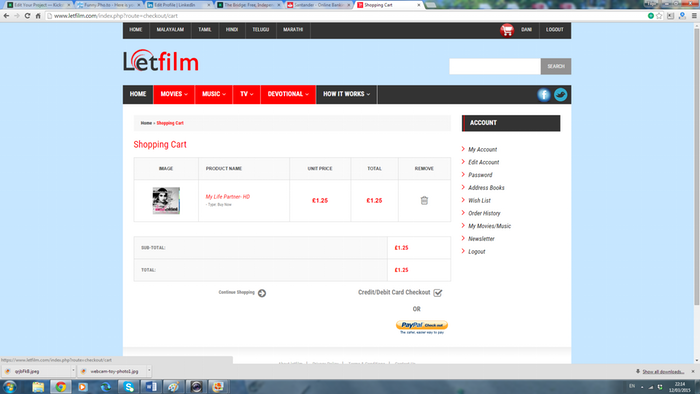Open Paint from taskbar
Image resolution: width=700 pixels, height=394 pixels.
(173, 386)
